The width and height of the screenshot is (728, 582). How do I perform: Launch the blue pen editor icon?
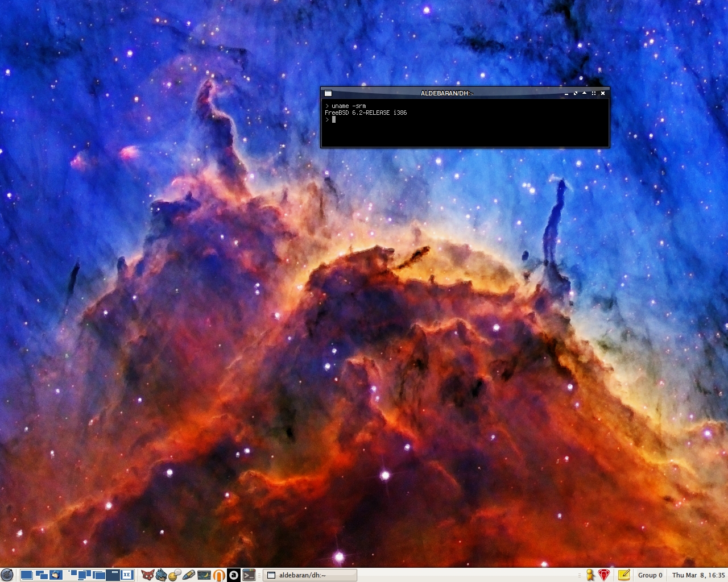(x=189, y=575)
